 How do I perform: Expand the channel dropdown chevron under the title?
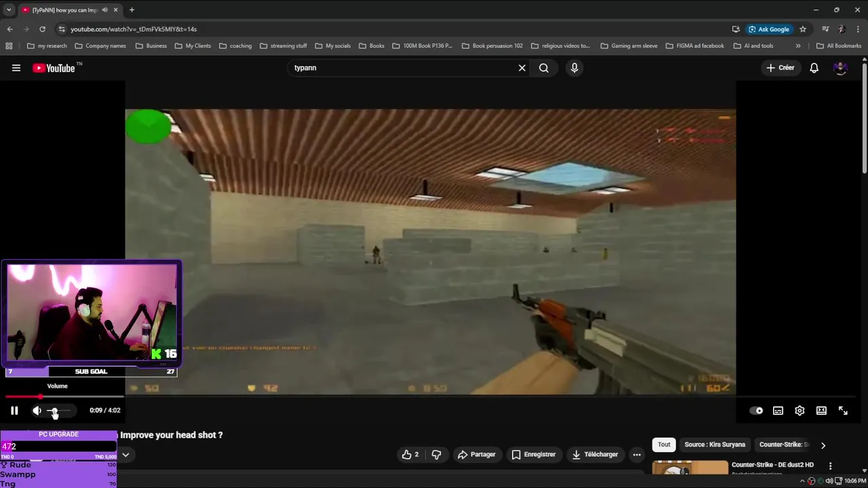[x=125, y=455]
